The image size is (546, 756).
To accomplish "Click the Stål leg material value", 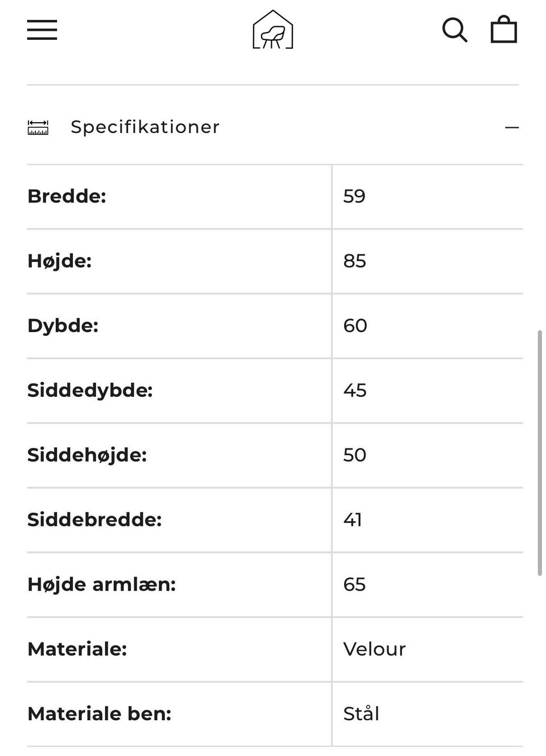I will (361, 714).
